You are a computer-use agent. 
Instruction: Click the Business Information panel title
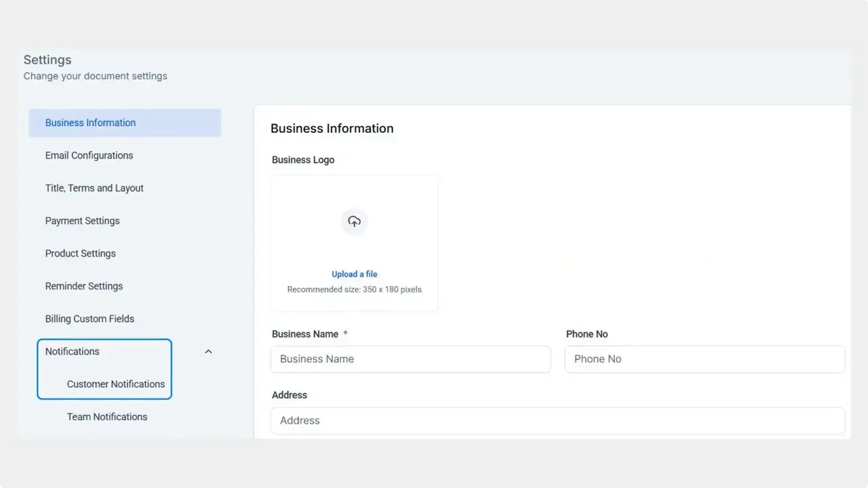point(332,128)
